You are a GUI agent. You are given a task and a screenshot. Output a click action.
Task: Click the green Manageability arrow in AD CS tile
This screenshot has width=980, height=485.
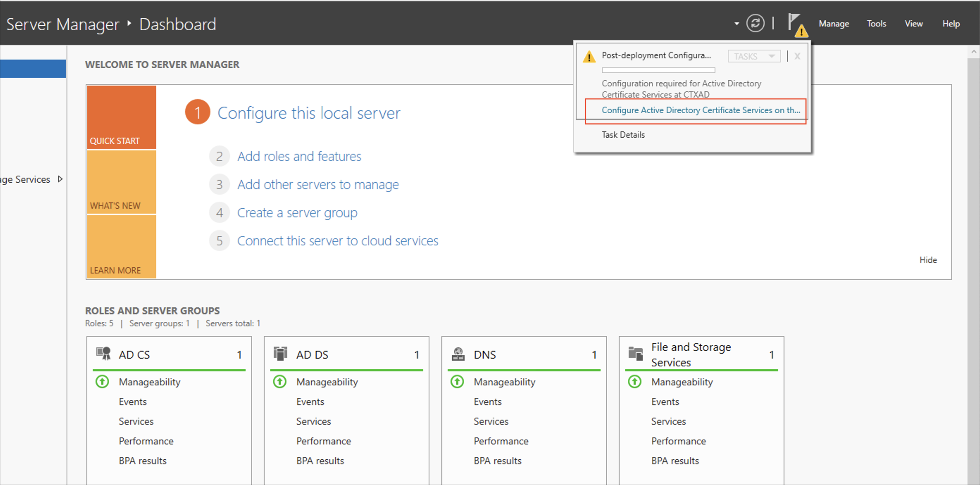coord(102,382)
